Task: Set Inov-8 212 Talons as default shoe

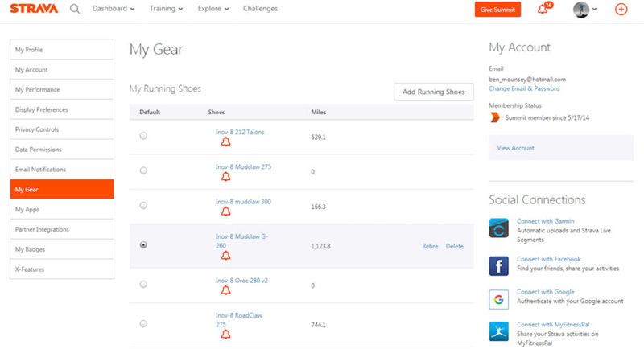Action: coord(143,136)
